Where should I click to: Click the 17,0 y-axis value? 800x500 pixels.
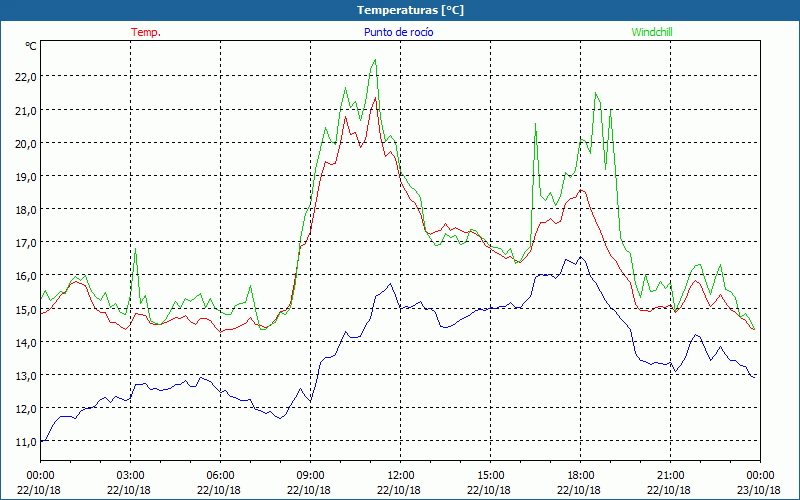pos(26,243)
